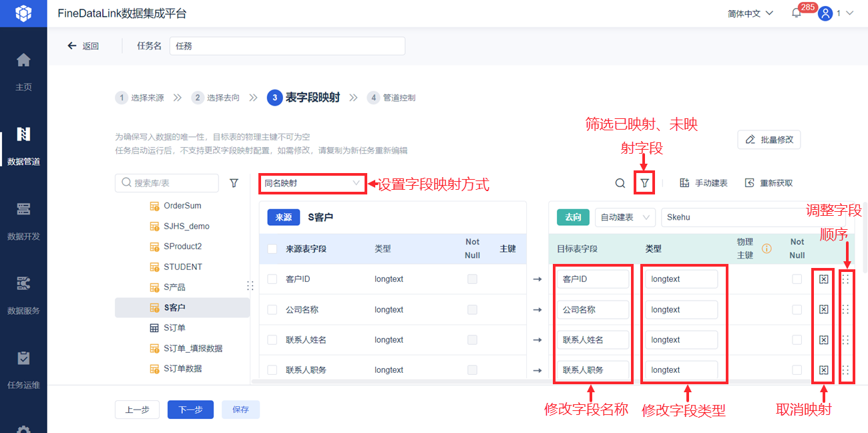Viewport: 868px width, 433px height.
Task: Cancel mapping for 联系人姓名 row
Action: coord(823,339)
